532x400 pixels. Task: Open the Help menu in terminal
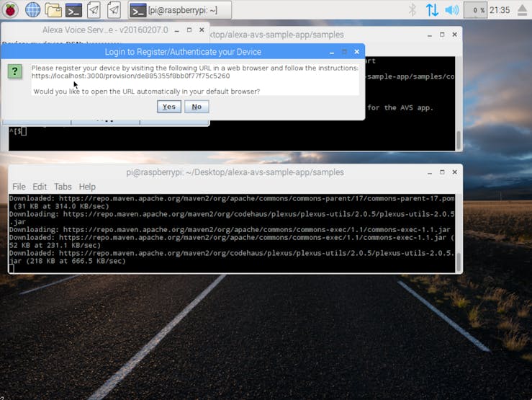coord(87,187)
